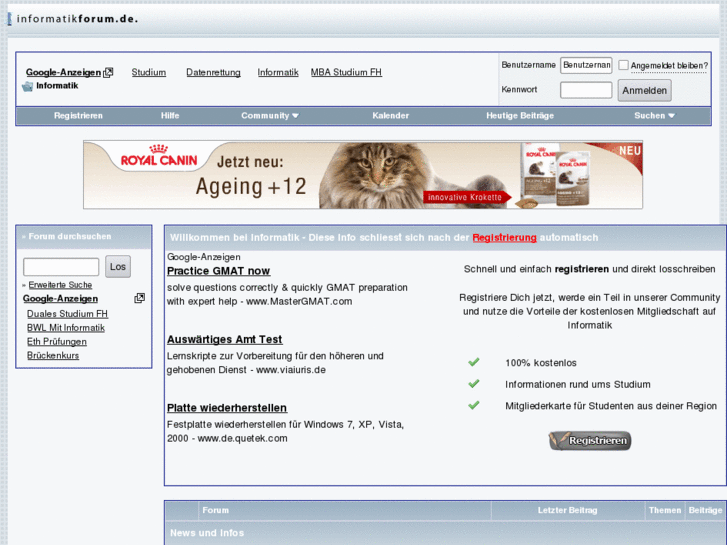Focus the forum search text box

(x=61, y=267)
